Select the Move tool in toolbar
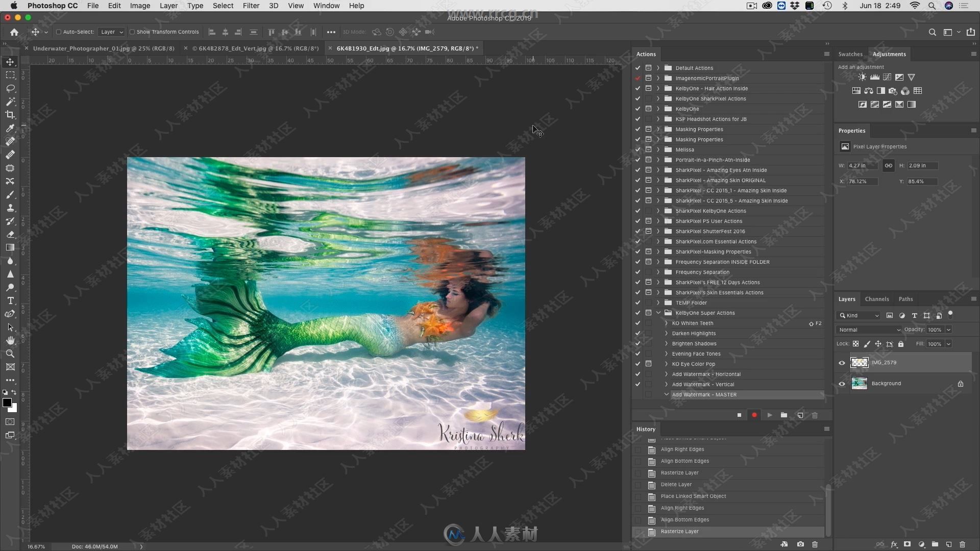 tap(10, 62)
